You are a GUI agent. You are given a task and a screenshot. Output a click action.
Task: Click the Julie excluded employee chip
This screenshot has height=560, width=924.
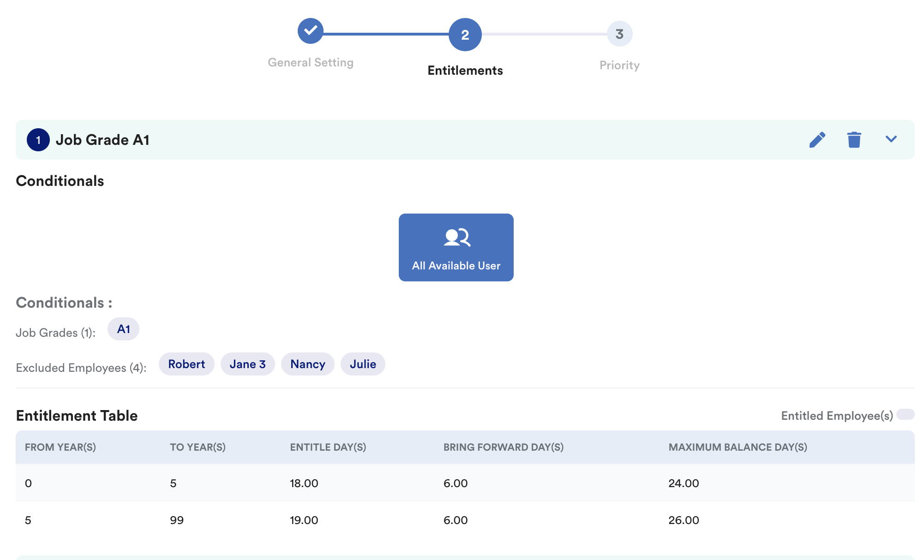pos(363,364)
